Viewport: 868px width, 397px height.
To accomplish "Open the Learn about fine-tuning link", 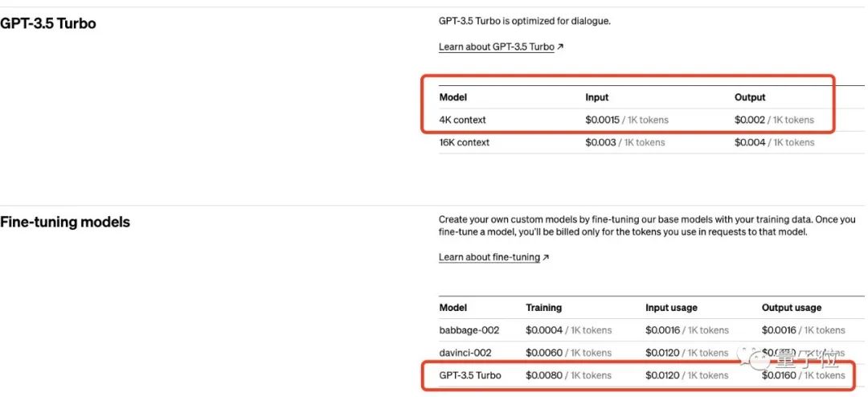I will coord(489,257).
